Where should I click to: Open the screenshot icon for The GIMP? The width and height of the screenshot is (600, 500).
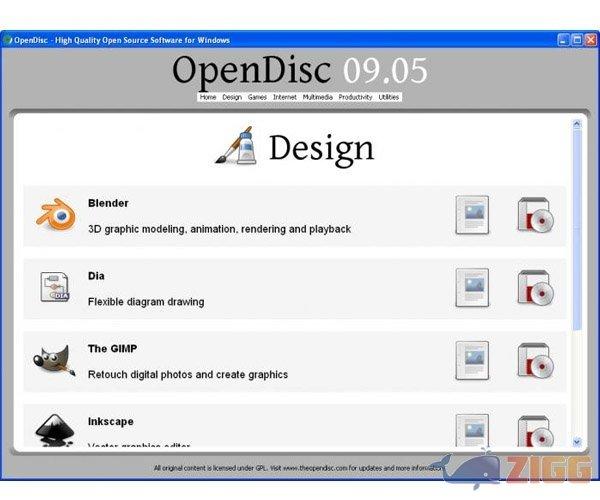(472, 360)
